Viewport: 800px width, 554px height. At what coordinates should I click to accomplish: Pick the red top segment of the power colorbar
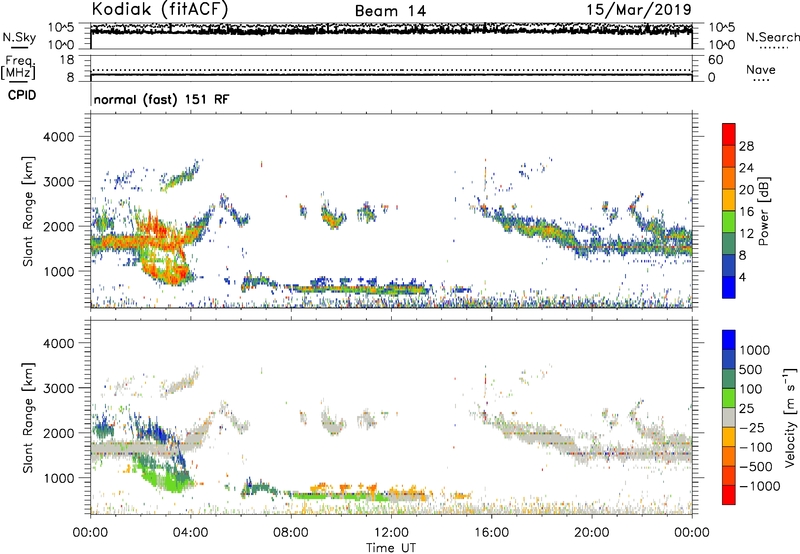point(729,134)
